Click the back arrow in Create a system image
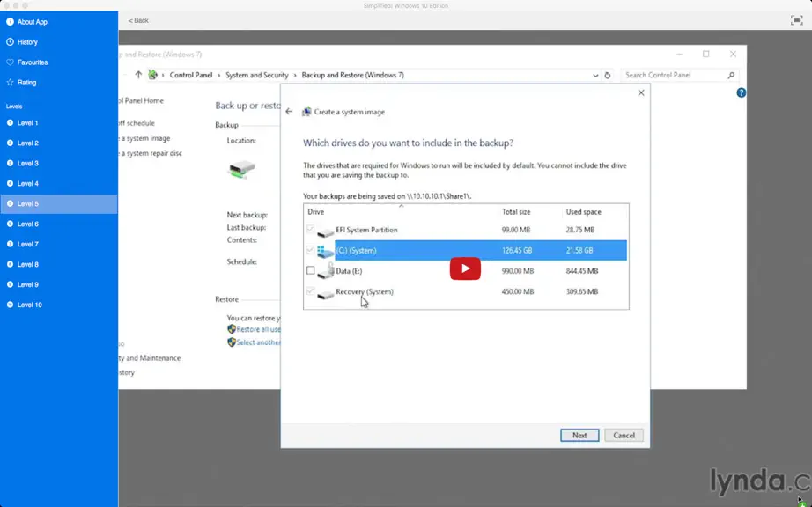812x507 pixels. 289,111
